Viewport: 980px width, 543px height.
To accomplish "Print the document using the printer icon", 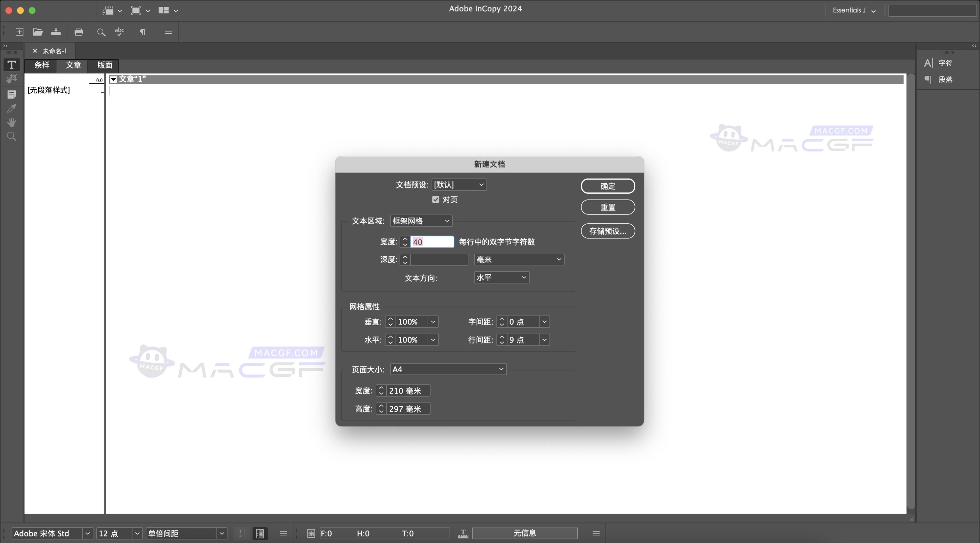I will [79, 32].
